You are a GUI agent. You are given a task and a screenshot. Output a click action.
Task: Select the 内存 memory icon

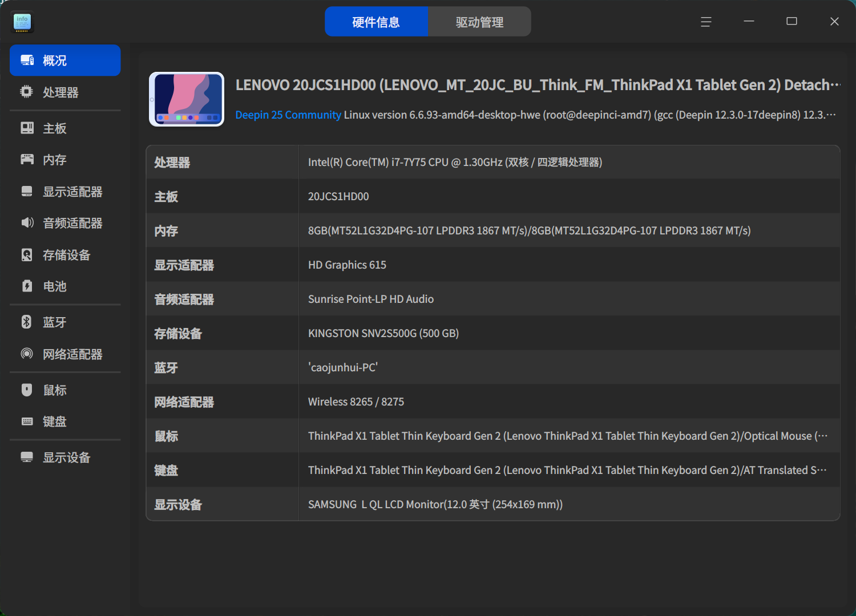pos(27,159)
